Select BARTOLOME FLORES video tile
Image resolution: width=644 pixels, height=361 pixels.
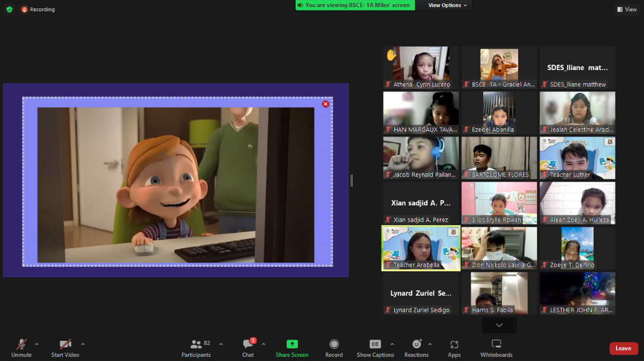(499, 158)
